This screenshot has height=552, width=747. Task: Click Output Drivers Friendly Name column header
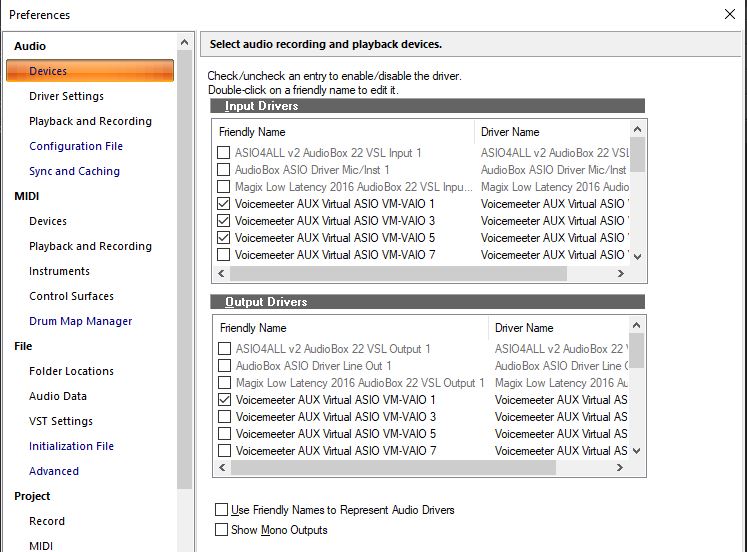[x=351, y=328]
